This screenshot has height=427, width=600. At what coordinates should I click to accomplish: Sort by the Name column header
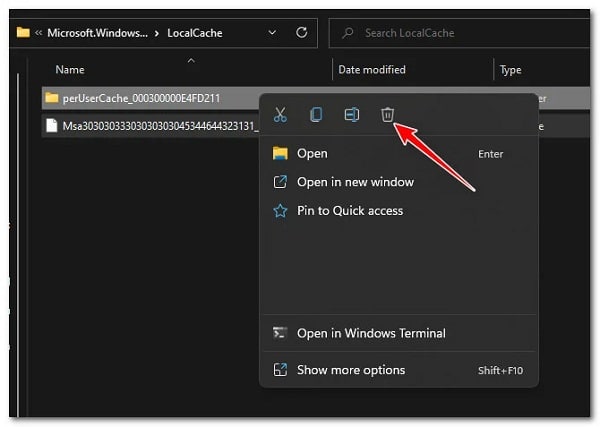click(70, 70)
